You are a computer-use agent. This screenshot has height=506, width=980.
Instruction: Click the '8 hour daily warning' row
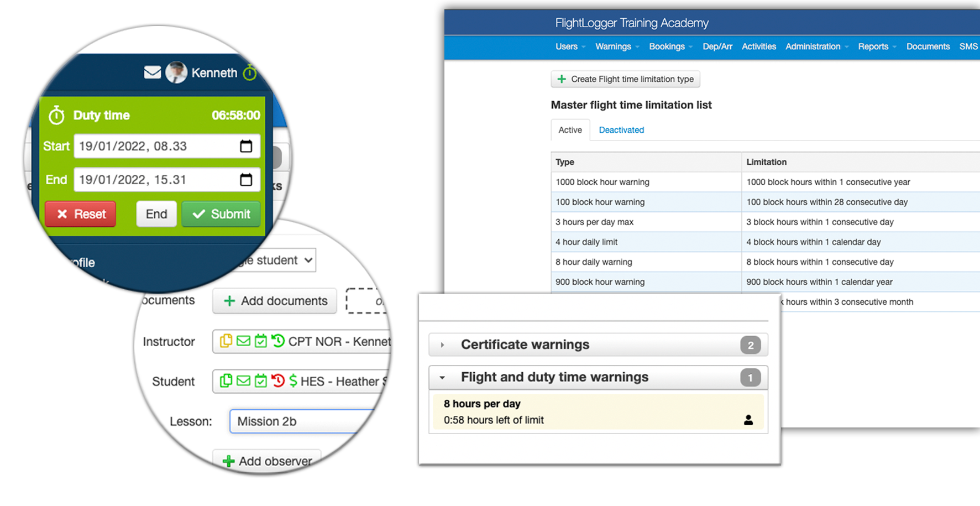click(x=766, y=262)
